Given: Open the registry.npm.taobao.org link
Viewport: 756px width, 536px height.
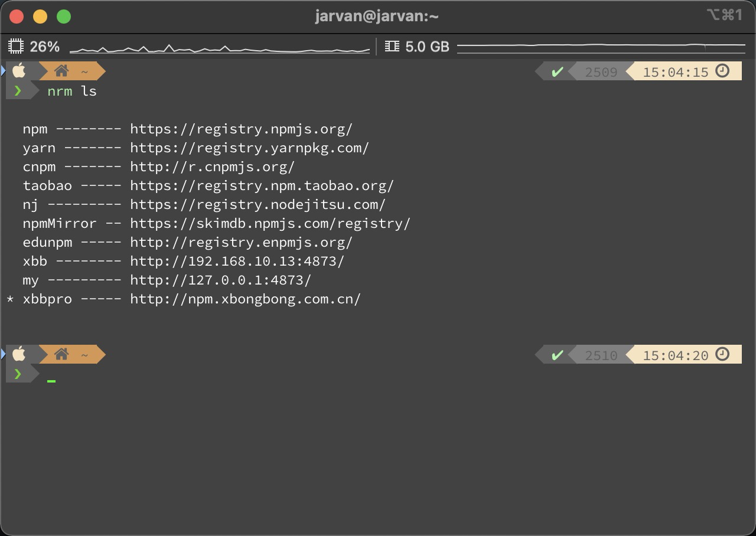Looking at the screenshot, I should click(x=262, y=186).
